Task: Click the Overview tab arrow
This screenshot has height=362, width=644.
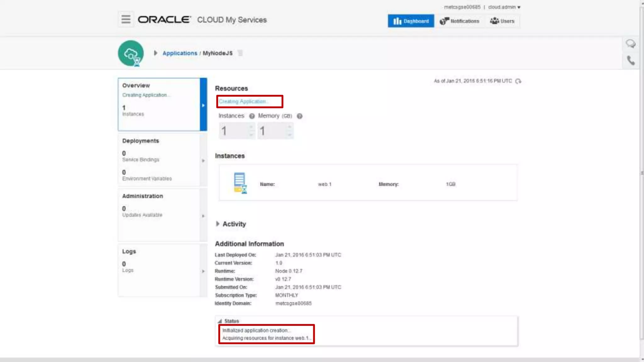Action: tap(203, 105)
